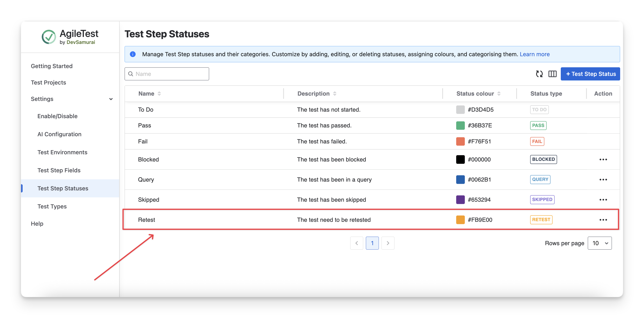The width and height of the screenshot is (644, 318).
Task: Click the refresh table icon
Action: (x=539, y=74)
